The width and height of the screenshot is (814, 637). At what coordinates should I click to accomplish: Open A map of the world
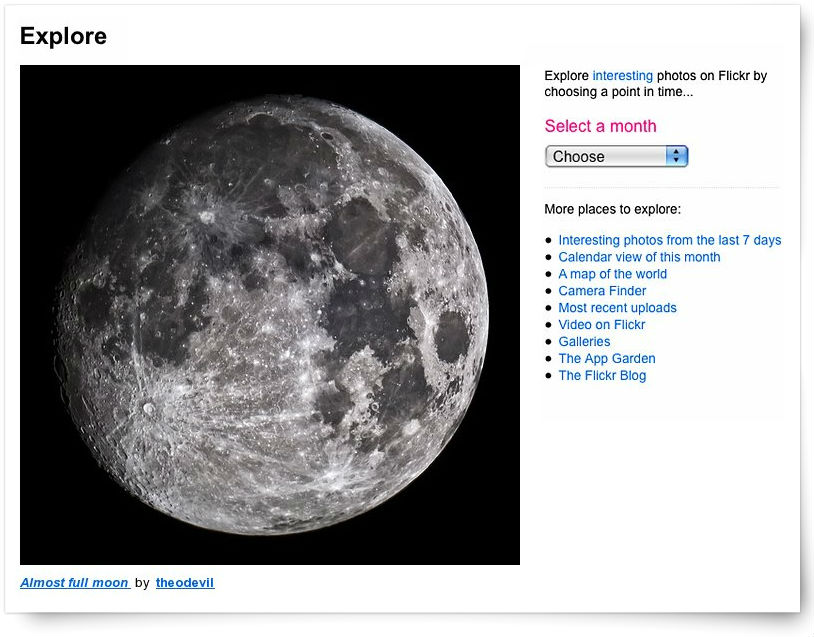(x=612, y=274)
